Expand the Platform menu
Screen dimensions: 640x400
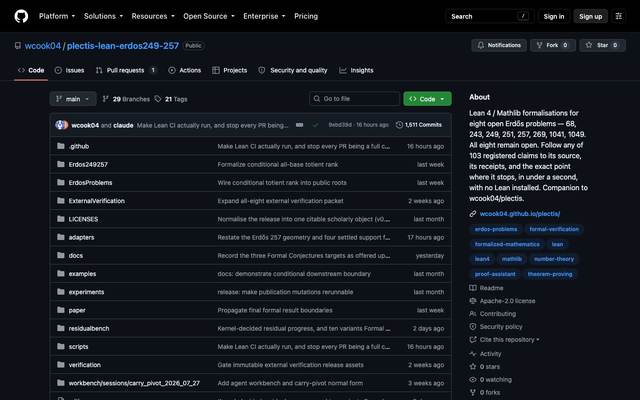pyautogui.click(x=57, y=16)
